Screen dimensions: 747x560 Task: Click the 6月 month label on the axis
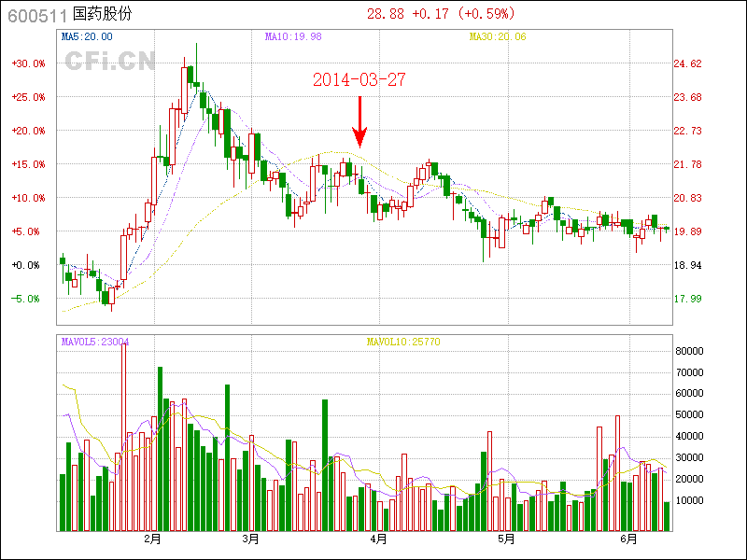(x=628, y=539)
